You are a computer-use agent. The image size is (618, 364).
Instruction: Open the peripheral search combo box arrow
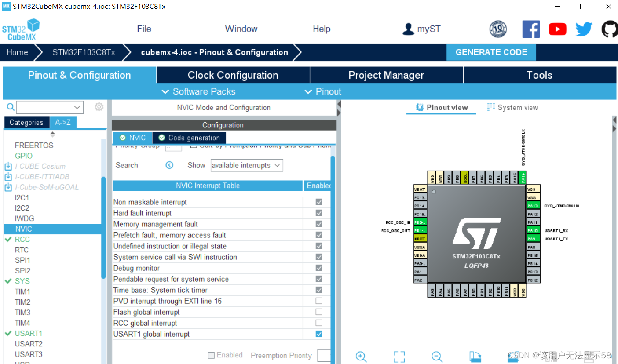point(77,107)
